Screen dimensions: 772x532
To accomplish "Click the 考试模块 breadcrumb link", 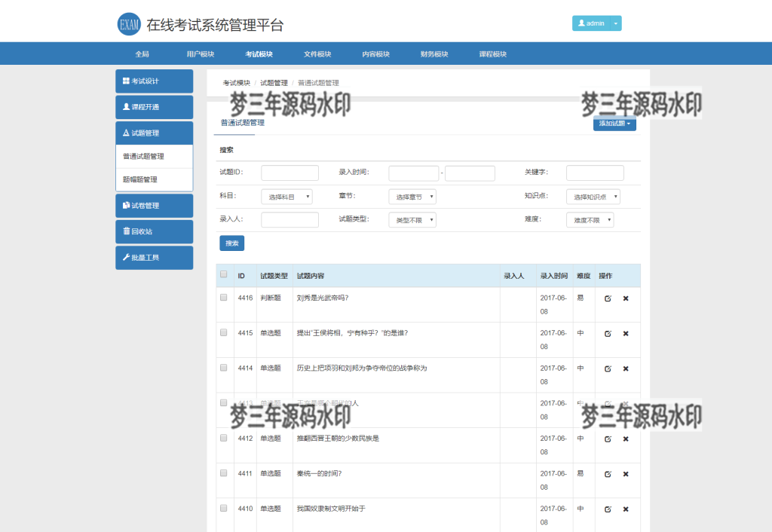I will click(x=236, y=83).
